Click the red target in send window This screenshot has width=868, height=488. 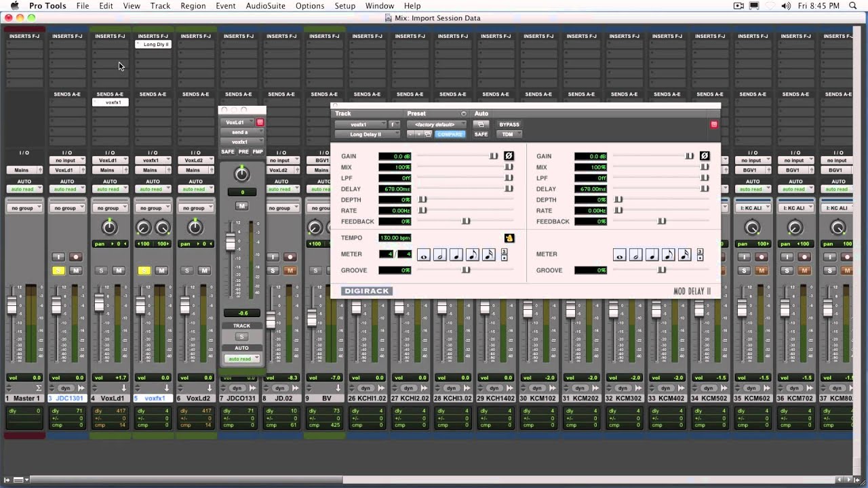[260, 123]
